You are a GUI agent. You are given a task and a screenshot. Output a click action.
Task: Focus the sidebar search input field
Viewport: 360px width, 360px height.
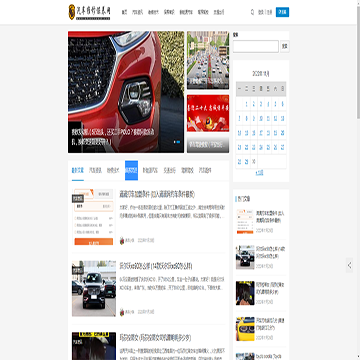(256, 47)
